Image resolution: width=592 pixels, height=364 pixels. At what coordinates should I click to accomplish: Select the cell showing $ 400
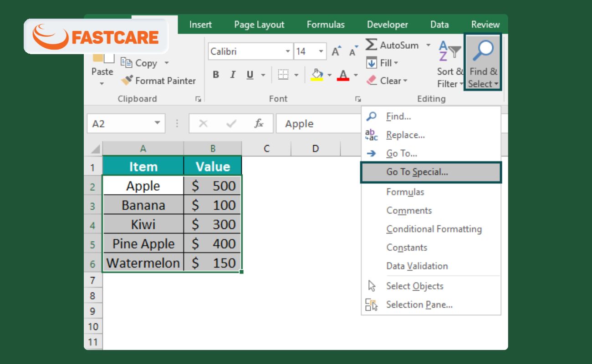click(213, 244)
